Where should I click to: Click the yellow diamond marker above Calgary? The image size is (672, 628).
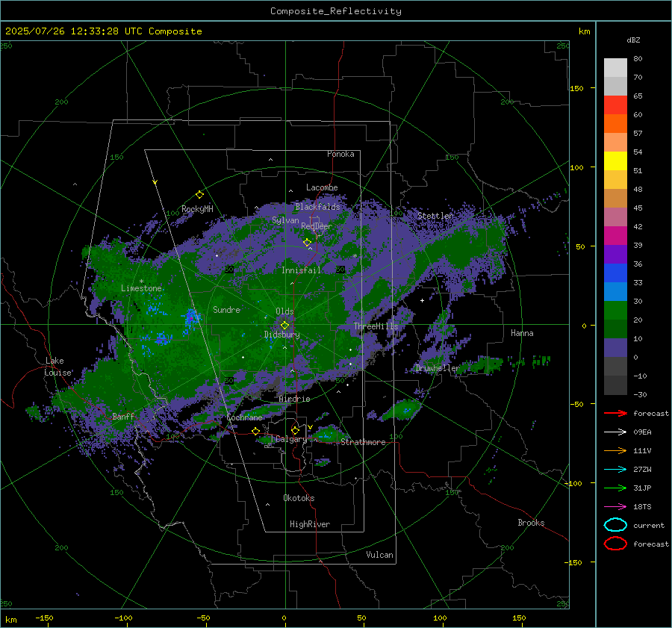point(295,430)
